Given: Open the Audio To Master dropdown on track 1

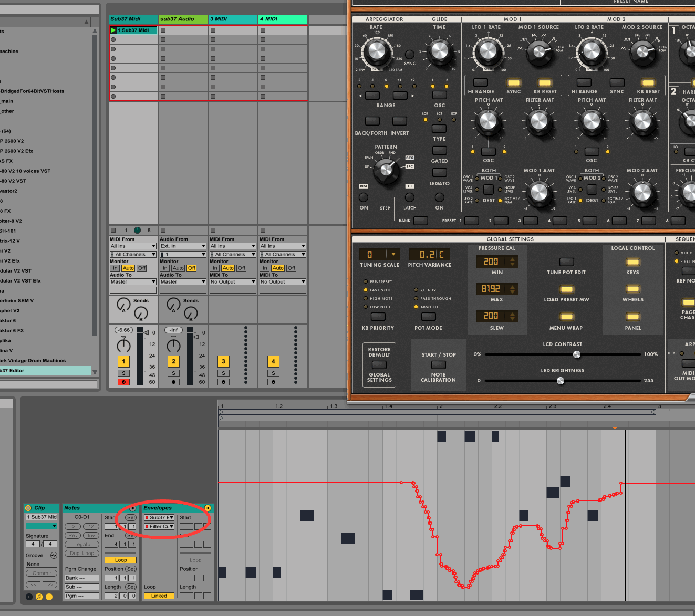Looking at the screenshot, I should pos(132,282).
